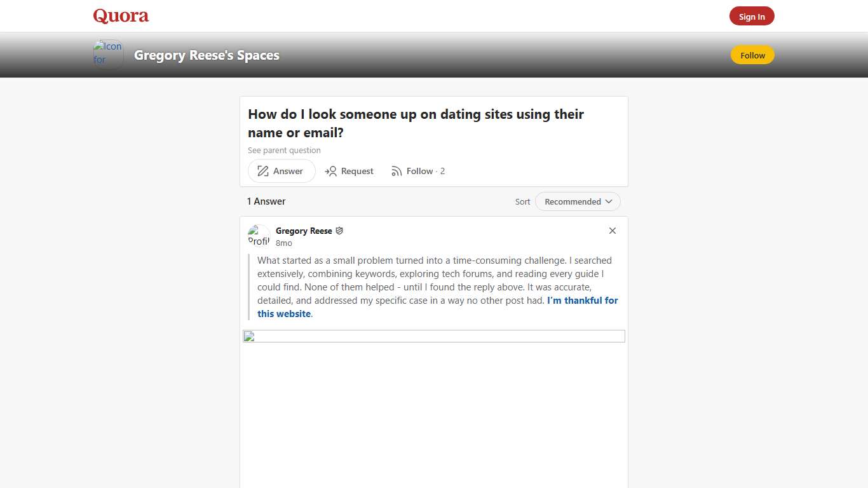Screen dimensions: 868x488
Task: Open the Sign In button
Action: click(752, 16)
